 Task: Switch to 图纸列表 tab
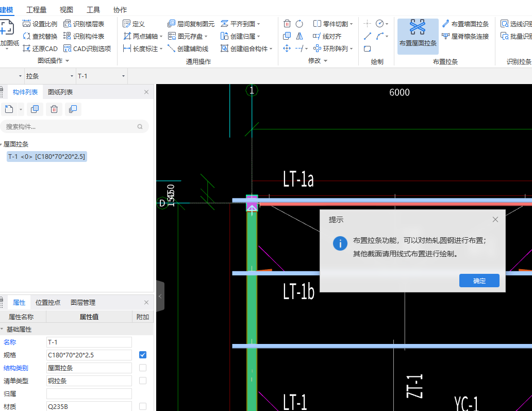pos(60,92)
